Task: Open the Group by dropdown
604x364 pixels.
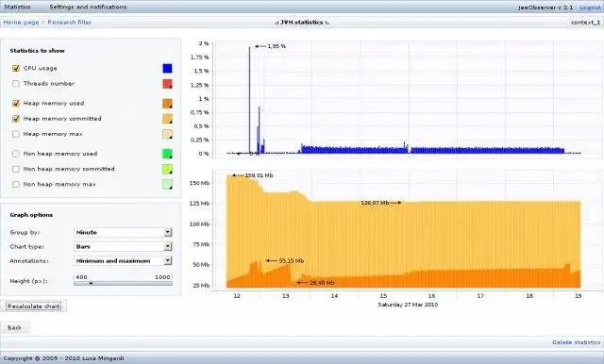Action: [x=123, y=232]
